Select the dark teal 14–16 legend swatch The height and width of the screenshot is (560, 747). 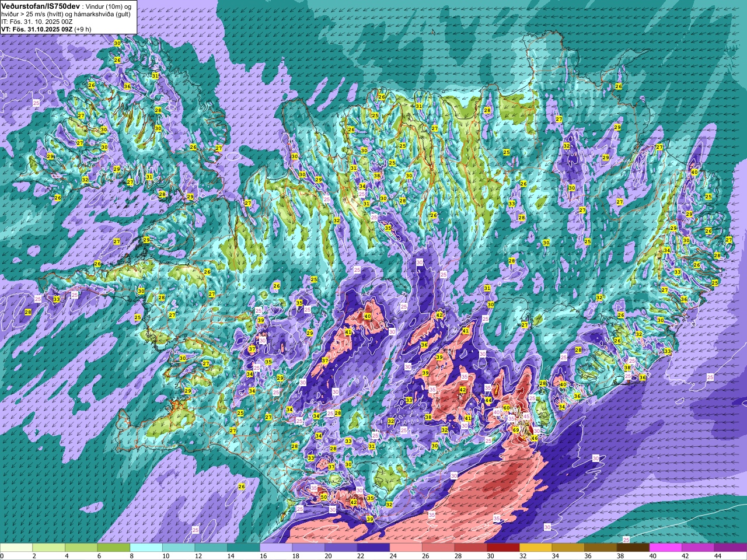[x=243, y=548]
